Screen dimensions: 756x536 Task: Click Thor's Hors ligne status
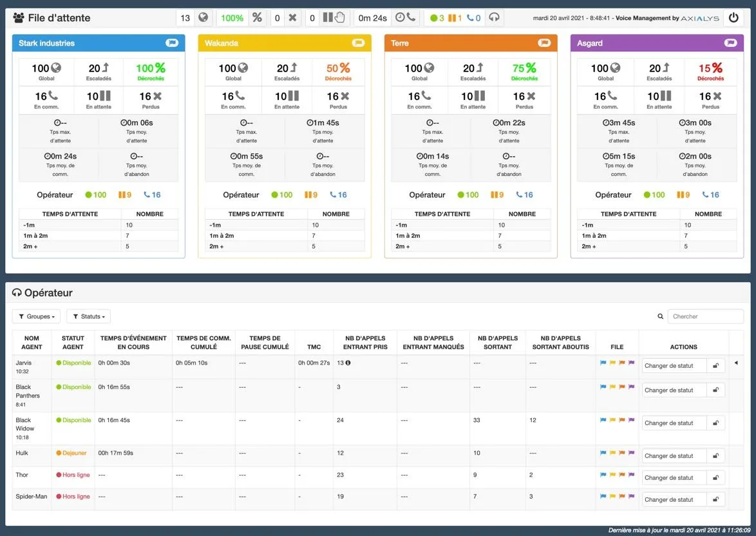(73, 475)
